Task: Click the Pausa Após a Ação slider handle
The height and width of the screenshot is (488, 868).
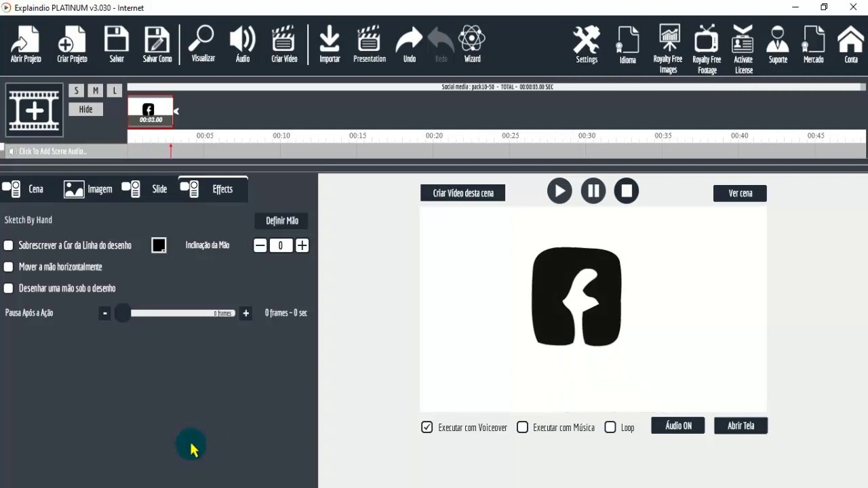Action: coord(123,313)
